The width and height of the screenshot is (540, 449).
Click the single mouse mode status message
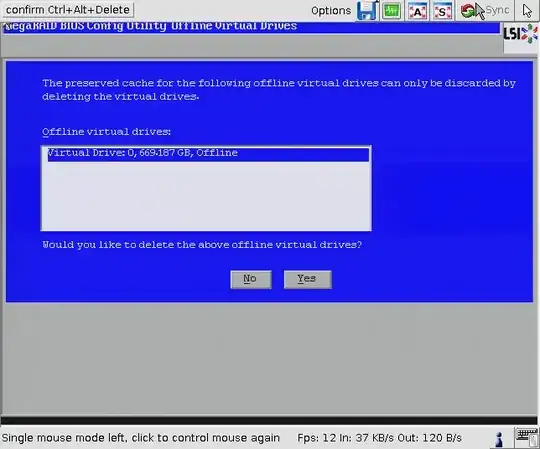141,438
